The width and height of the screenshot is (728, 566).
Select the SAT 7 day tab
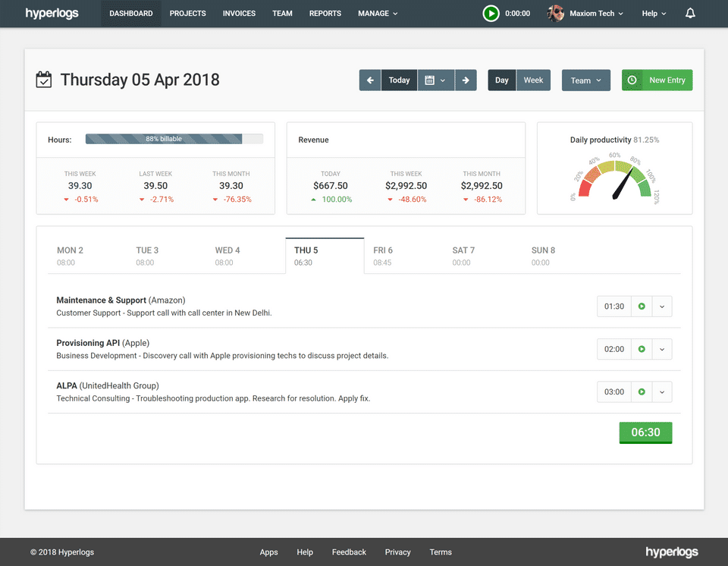[x=483, y=256]
